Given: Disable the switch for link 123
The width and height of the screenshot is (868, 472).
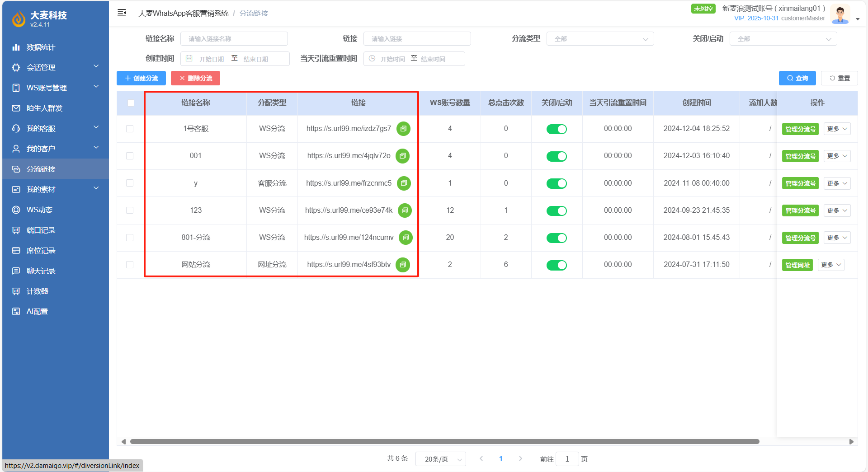Looking at the screenshot, I should pyautogui.click(x=557, y=210).
